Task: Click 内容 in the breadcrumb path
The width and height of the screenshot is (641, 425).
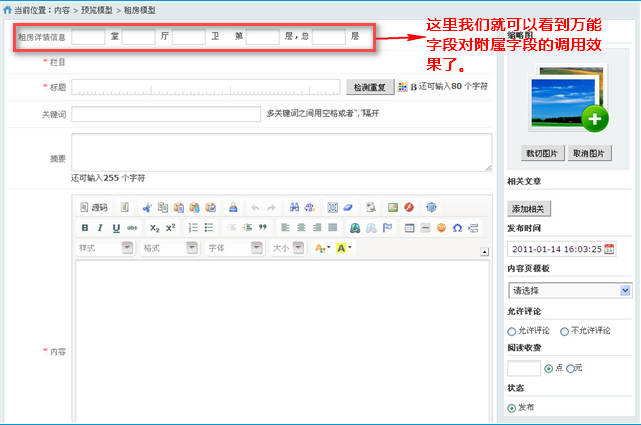Action: (62, 9)
